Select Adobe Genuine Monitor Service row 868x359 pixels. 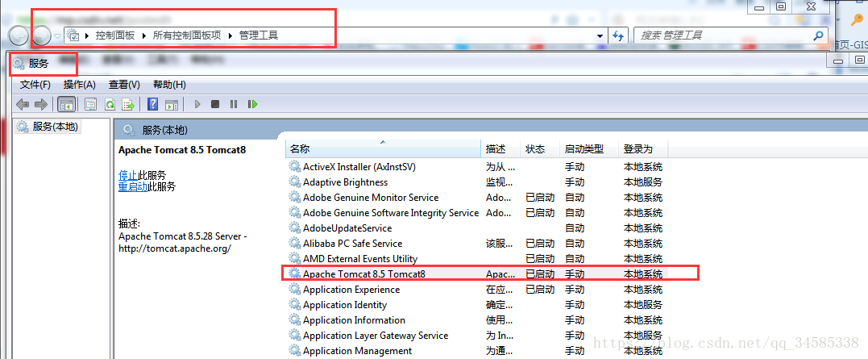point(477,198)
